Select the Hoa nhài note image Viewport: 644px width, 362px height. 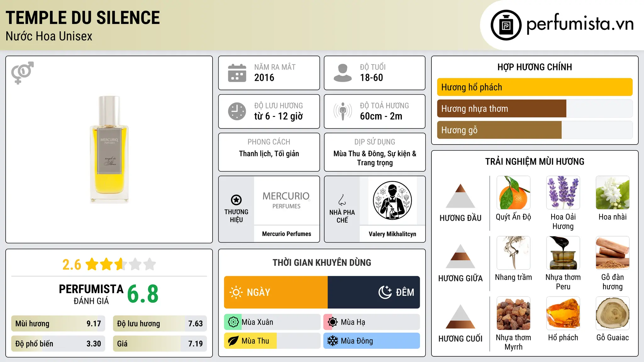pyautogui.click(x=613, y=193)
